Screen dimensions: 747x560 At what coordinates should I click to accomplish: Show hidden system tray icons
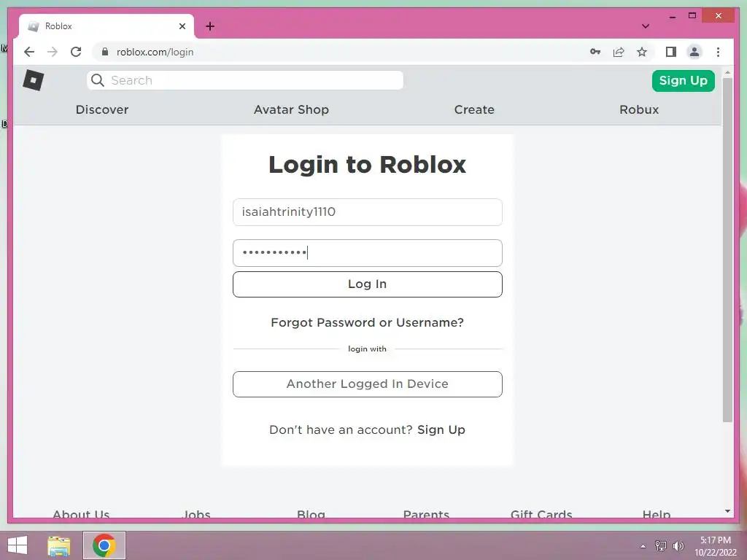643,546
